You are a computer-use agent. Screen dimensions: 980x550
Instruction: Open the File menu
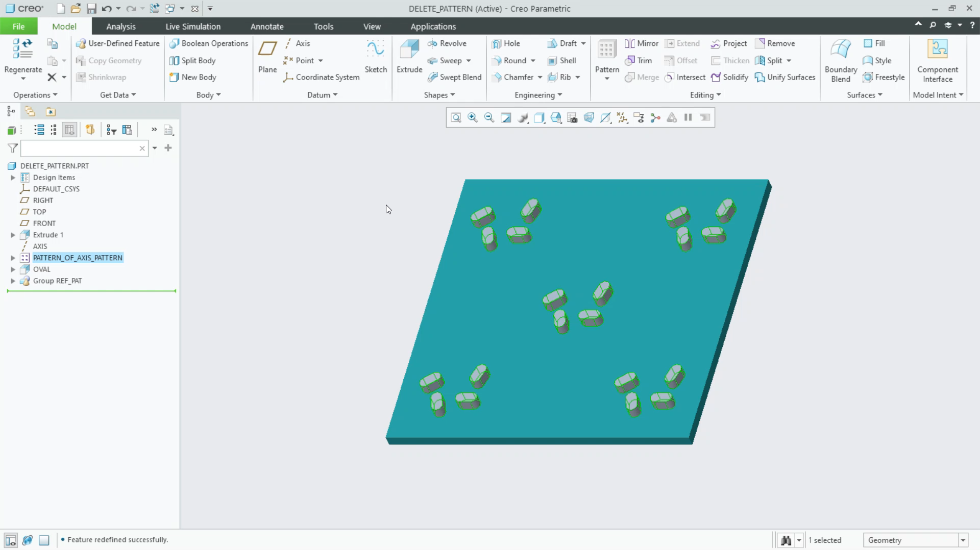(x=18, y=27)
